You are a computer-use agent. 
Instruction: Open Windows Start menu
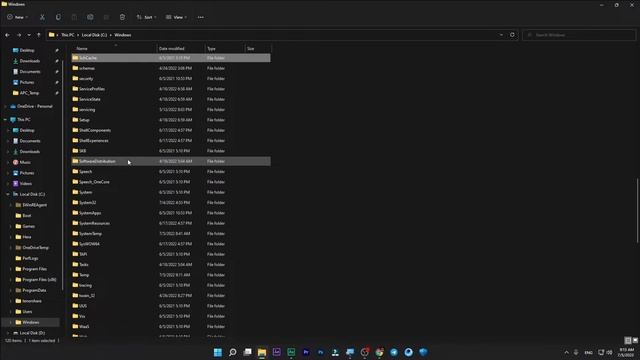[x=218, y=352]
